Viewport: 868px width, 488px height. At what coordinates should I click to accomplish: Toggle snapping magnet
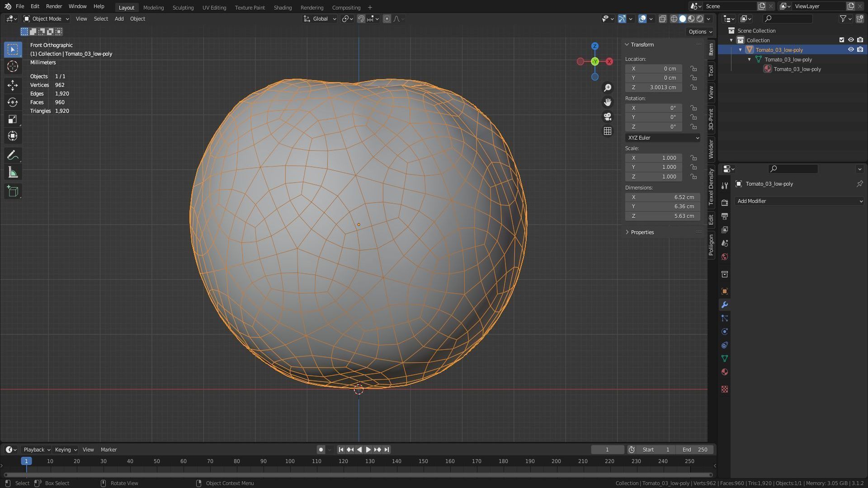click(x=361, y=19)
